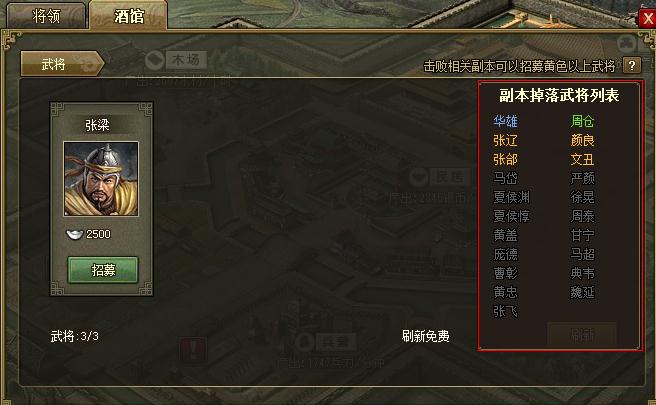The height and width of the screenshot is (405, 656).
Task: Click 文丑 in the general list
Action: 582,159
